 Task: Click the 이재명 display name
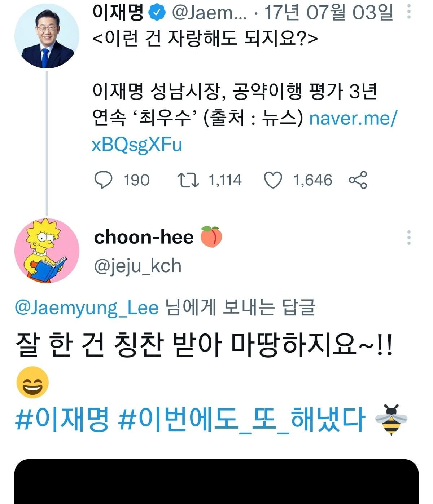point(118,13)
